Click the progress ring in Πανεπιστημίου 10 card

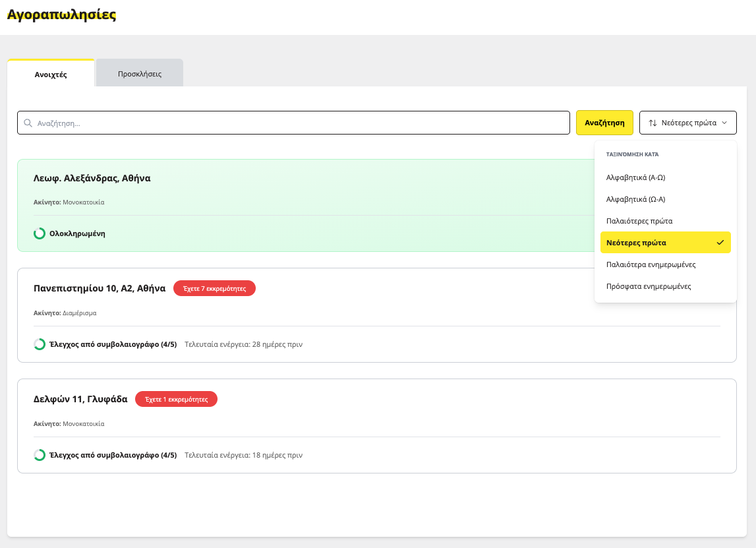coord(40,344)
